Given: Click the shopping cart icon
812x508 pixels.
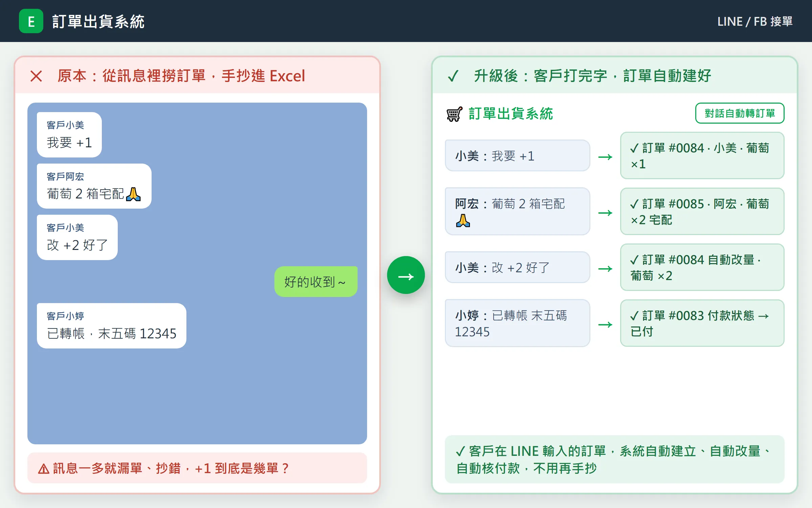Looking at the screenshot, I should click(454, 114).
